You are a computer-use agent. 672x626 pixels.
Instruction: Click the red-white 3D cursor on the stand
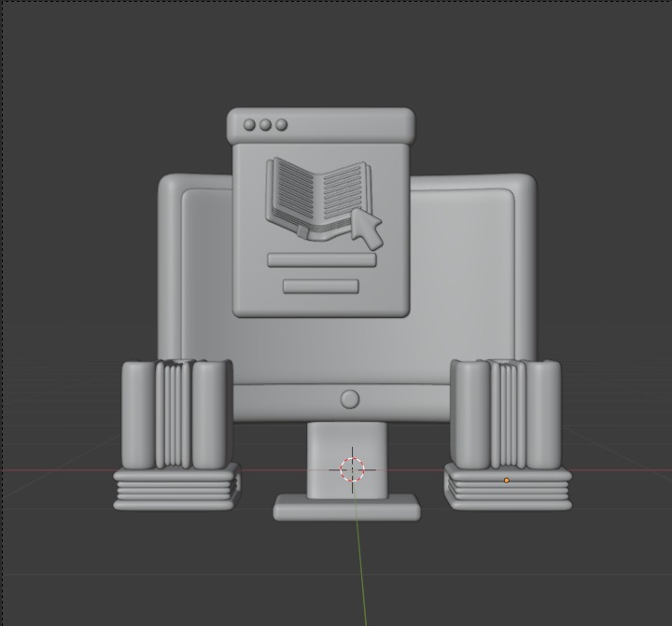click(352, 469)
